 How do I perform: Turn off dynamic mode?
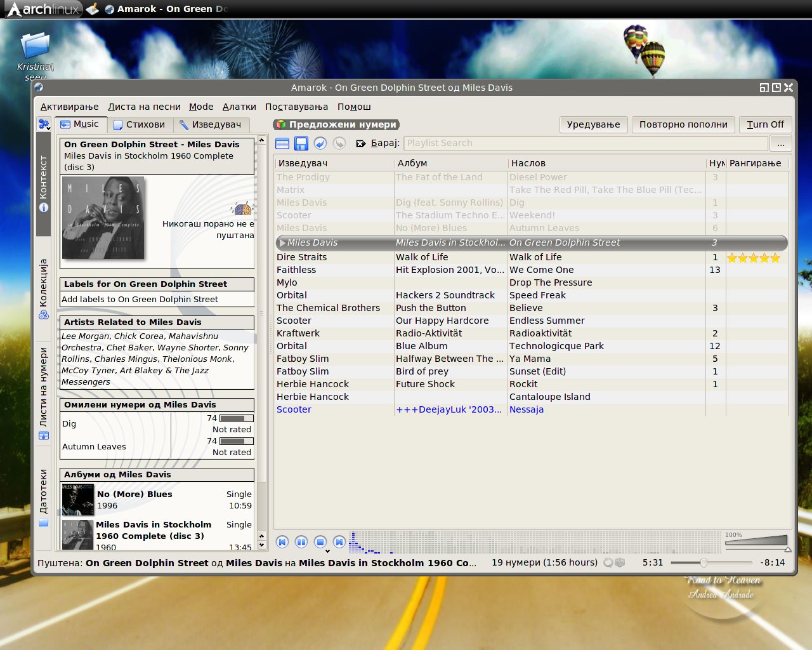765,124
